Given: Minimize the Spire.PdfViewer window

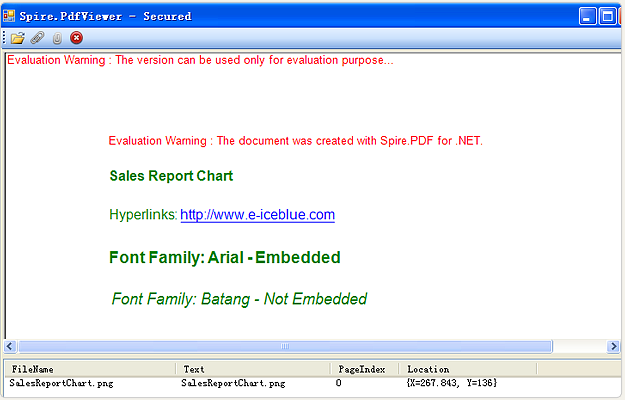Looking at the screenshot, I should point(588,16).
